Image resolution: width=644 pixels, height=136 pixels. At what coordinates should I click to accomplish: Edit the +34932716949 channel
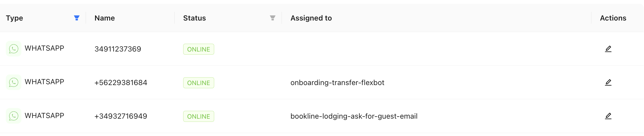608,116
